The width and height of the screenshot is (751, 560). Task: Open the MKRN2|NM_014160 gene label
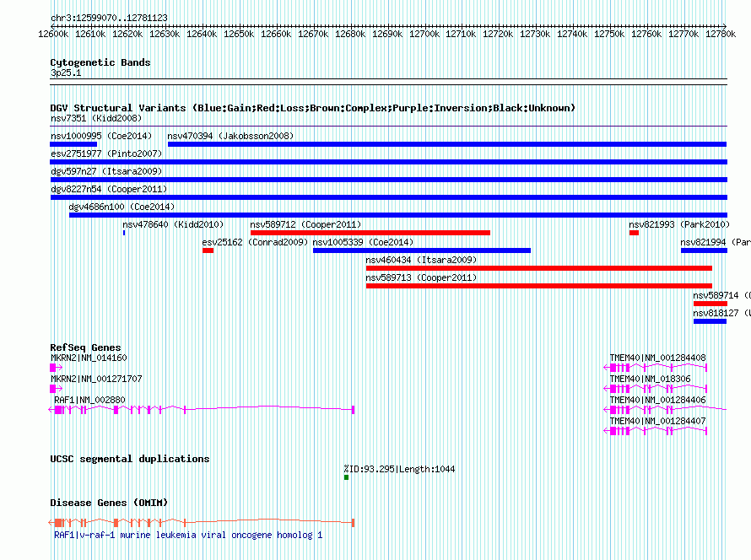click(x=89, y=358)
